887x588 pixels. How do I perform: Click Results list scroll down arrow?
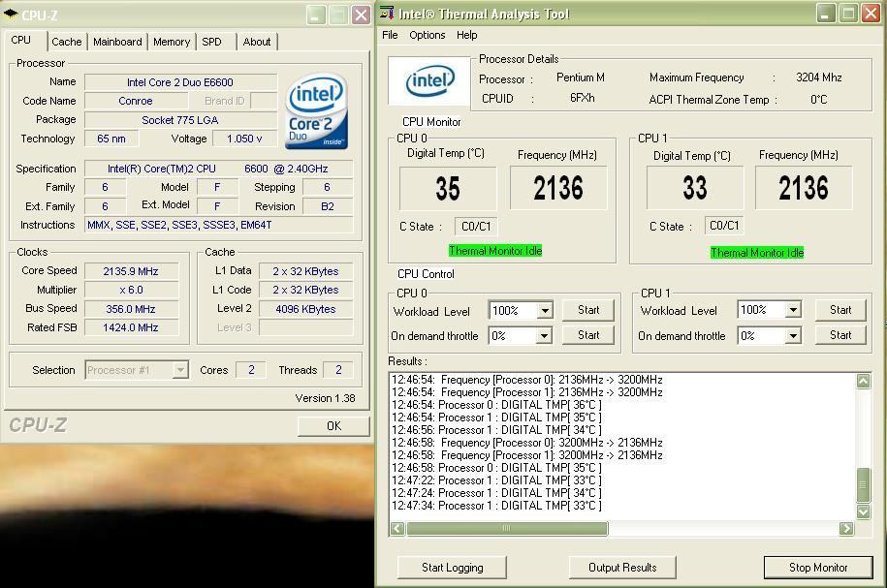(863, 511)
